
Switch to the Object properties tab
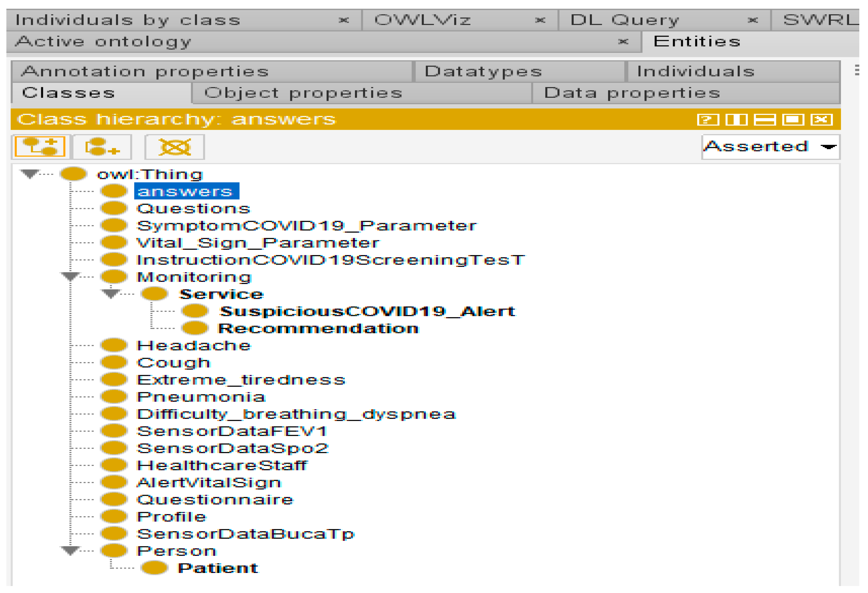point(303,93)
